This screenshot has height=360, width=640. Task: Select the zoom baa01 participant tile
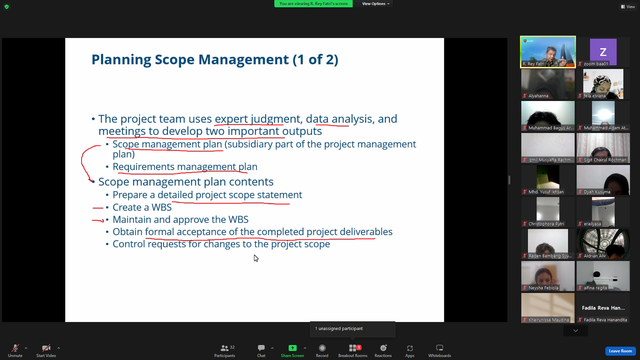click(603, 52)
